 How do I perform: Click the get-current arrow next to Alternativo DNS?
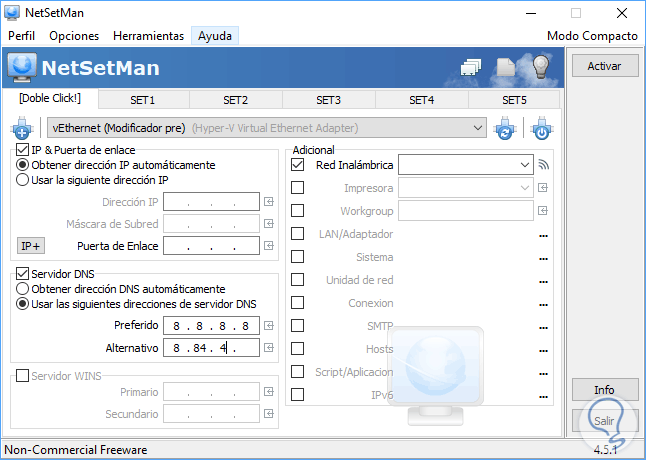tap(269, 348)
